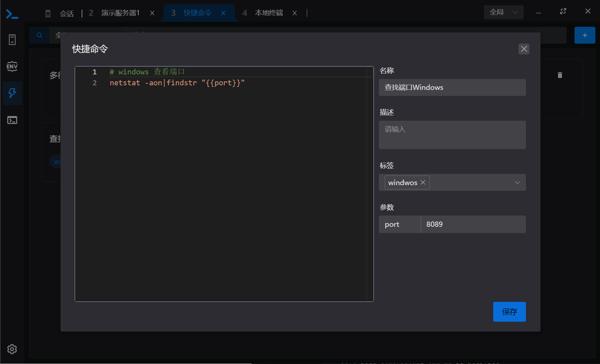Click the comment line '# windows 查看端口'
Viewport: 600px width, 364px height.
point(147,72)
